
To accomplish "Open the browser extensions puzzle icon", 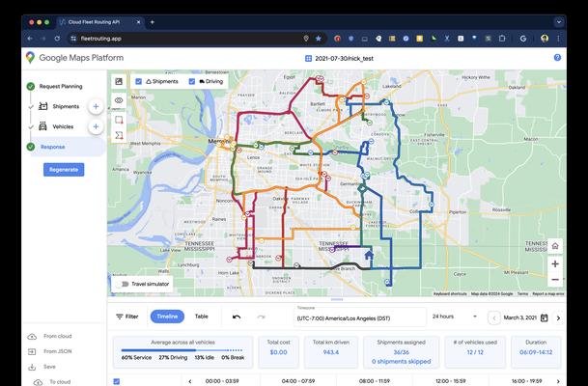I will (502, 39).
